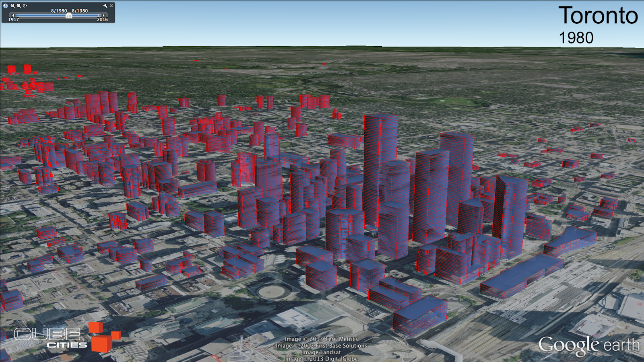The image size is (644, 362).
Task: Click the 1917 label on the timeline
Action: [x=14, y=19]
